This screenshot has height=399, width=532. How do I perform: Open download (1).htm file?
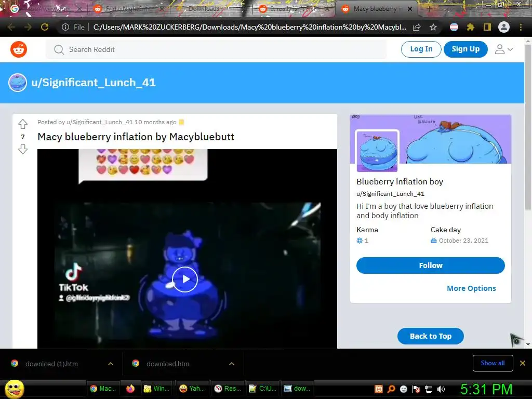(51, 364)
